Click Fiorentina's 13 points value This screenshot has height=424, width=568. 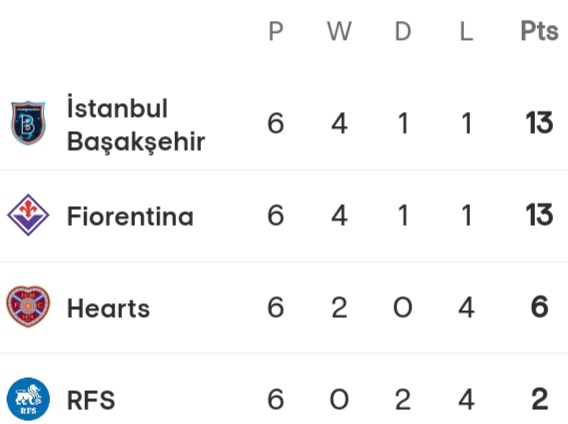539,215
